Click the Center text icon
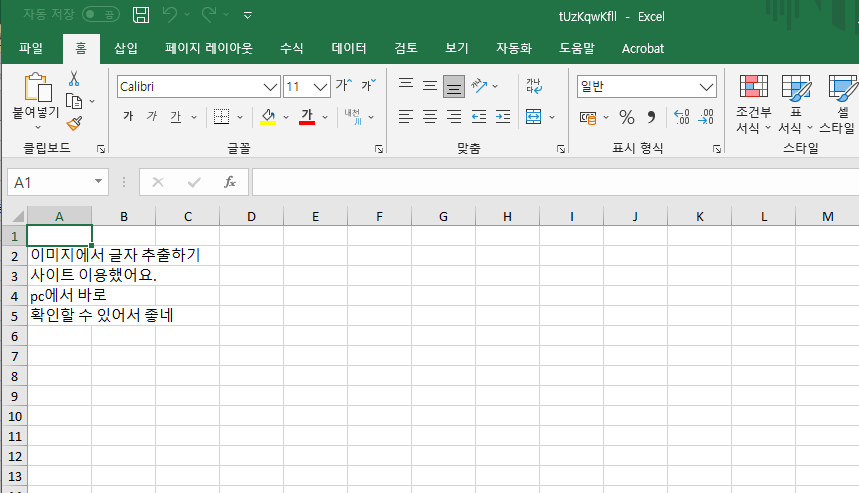 click(x=430, y=117)
